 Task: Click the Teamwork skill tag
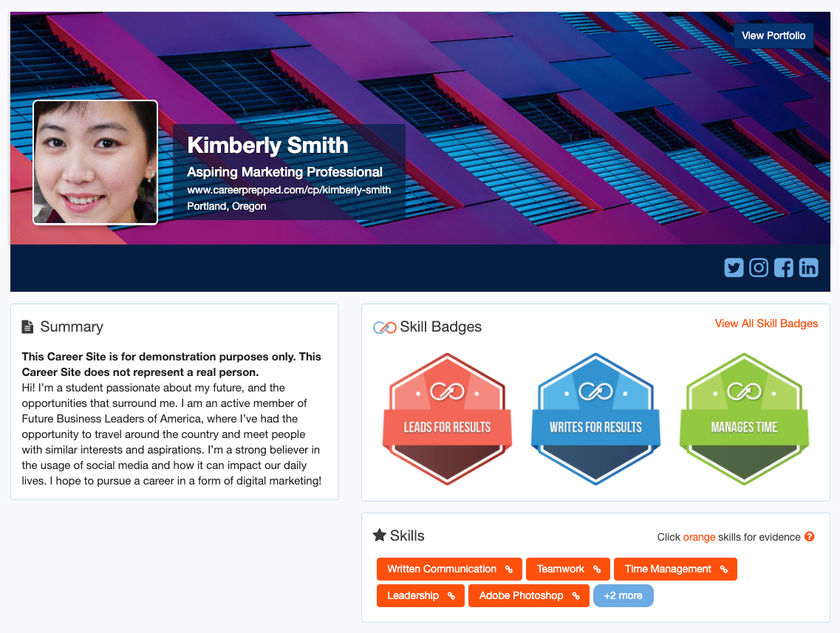(x=567, y=569)
